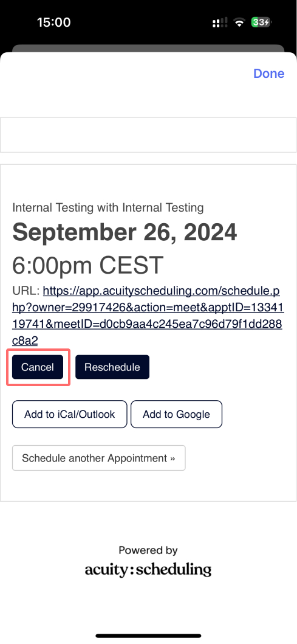
Task: Tap the home indicator bar at the bottom
Action: click(148, 635)
